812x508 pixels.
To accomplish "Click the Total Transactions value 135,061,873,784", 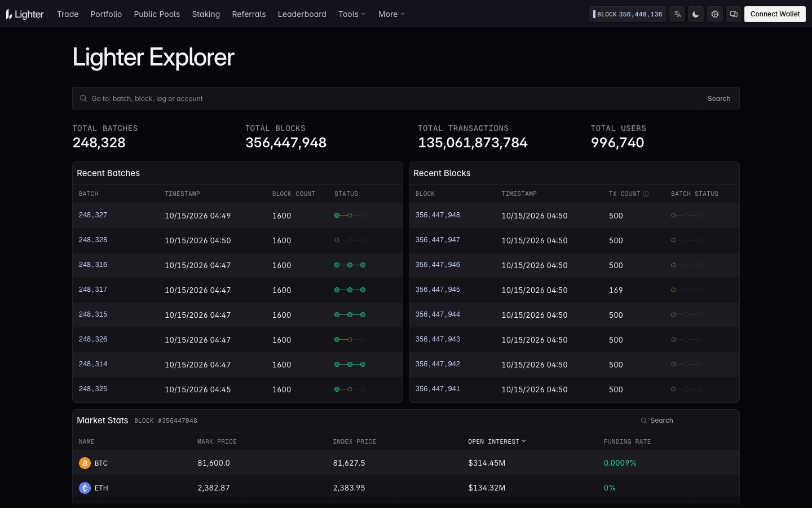I will 473,143.
